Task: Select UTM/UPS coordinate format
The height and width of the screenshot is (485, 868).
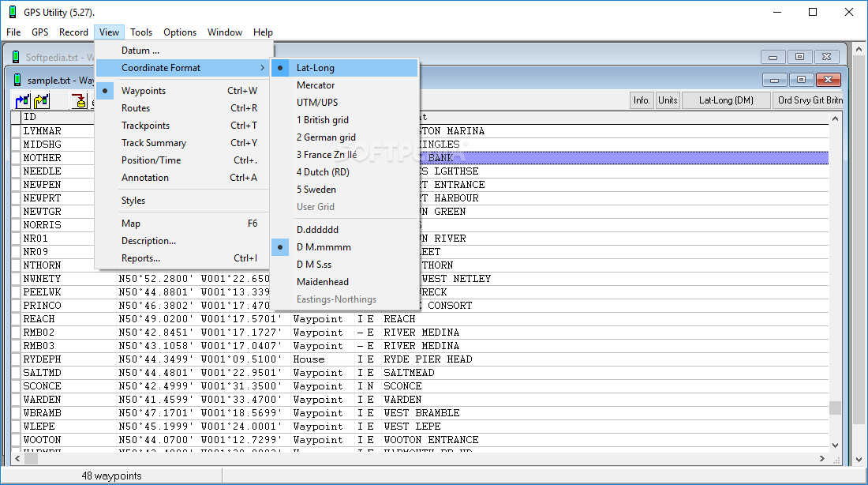Action: (x=344, y=103)
